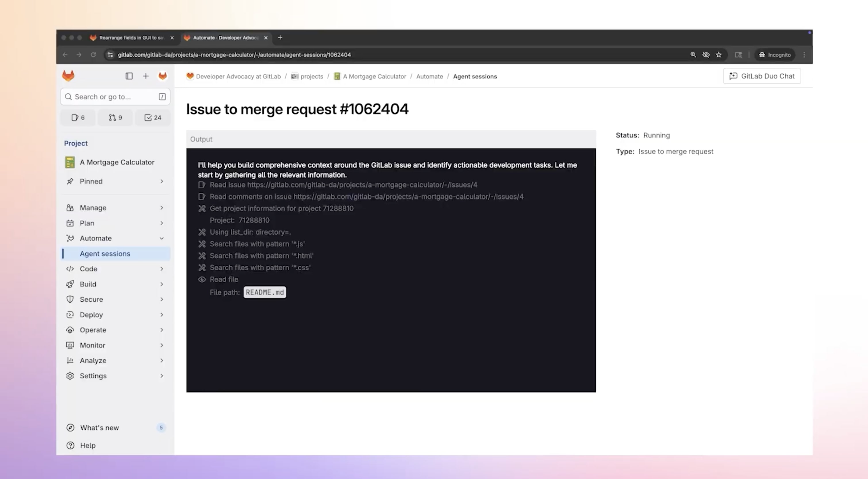Viewport: 868px width, 479px height.
Task: Open What's new in sidebar
Action: [x=99, y=428]
